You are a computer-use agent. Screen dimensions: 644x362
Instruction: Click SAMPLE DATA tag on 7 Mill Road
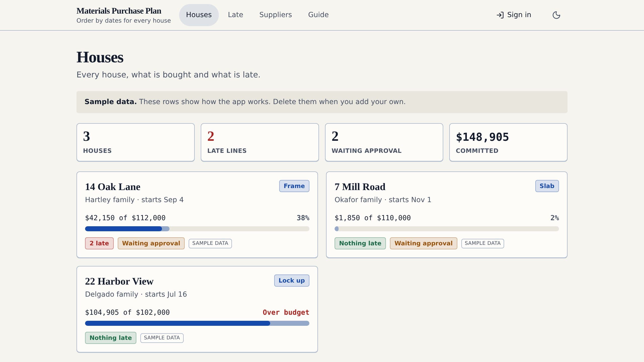click(482, 243)
